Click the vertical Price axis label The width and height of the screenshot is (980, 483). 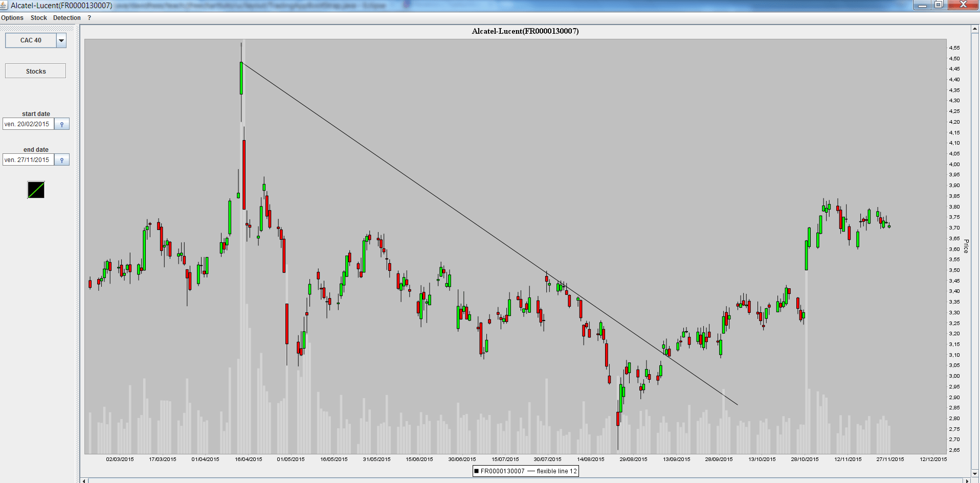click(966, 246)
